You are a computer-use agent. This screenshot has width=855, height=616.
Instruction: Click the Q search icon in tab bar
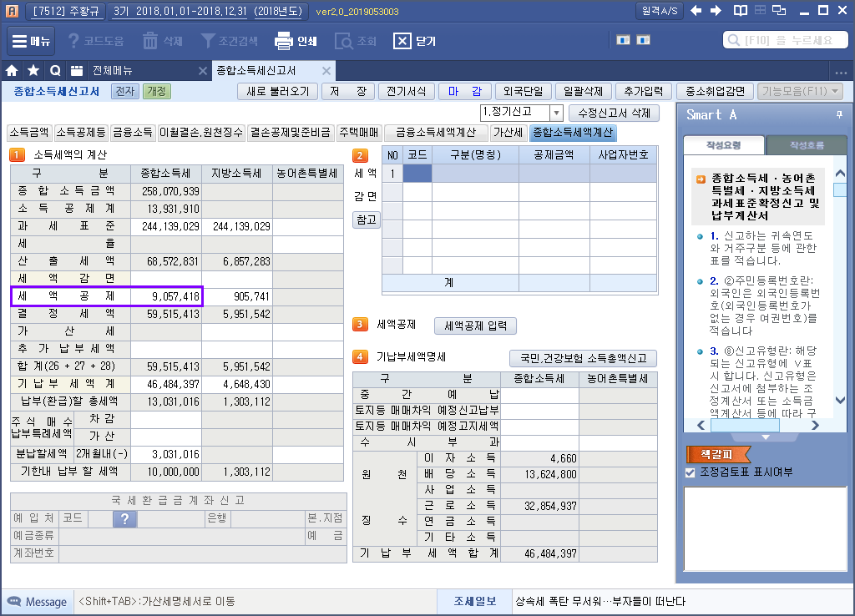[54, 70]
